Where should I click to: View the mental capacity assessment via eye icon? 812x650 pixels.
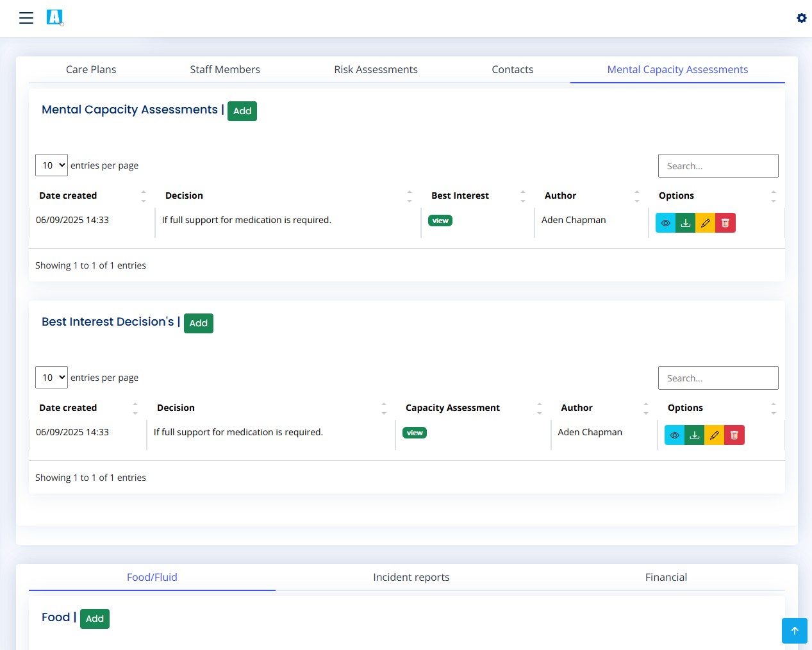click(x=665, y=223)
